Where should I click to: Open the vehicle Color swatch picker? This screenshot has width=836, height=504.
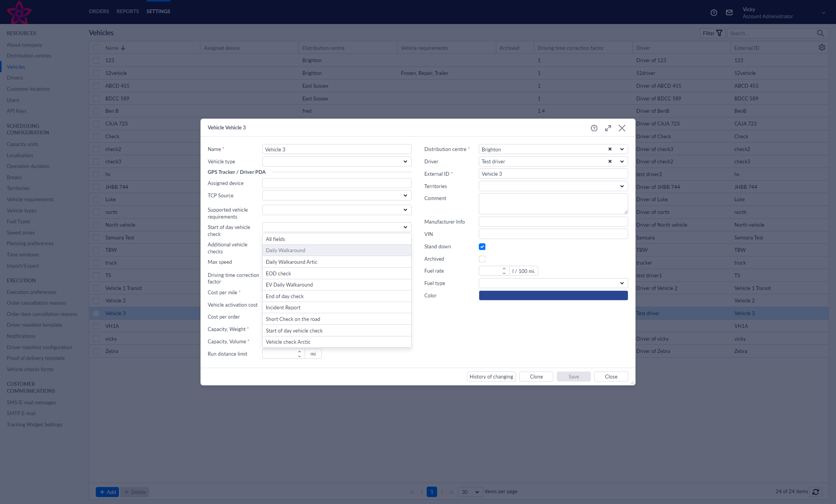(553, 295)
